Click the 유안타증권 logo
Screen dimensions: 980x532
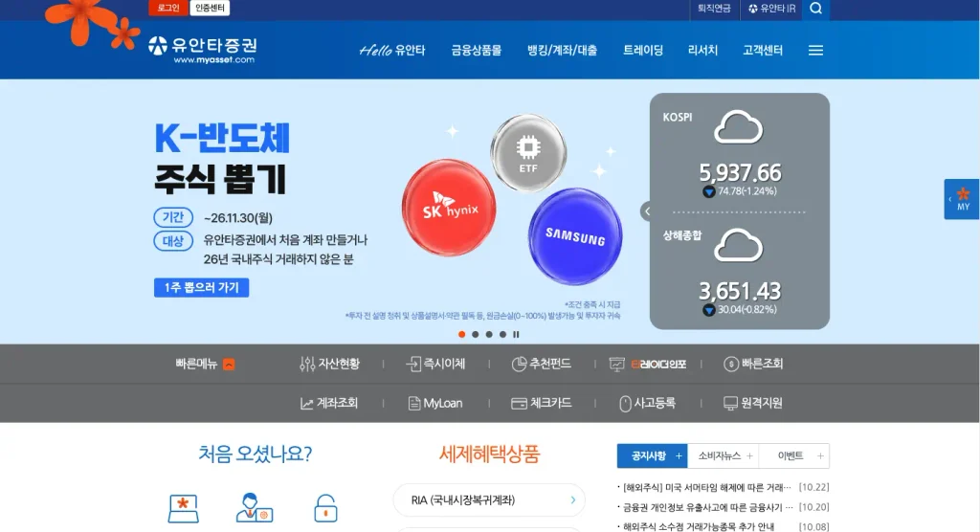[x=203, y=50]
